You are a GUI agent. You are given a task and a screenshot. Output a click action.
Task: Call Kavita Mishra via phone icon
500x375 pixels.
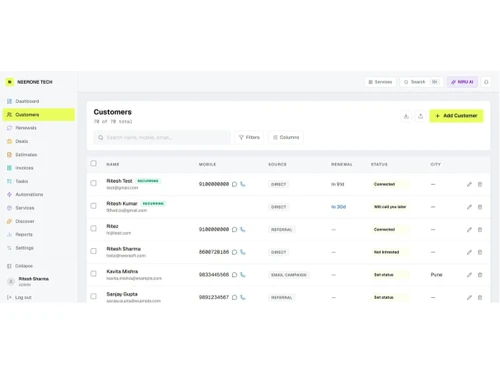pos(243,275)
